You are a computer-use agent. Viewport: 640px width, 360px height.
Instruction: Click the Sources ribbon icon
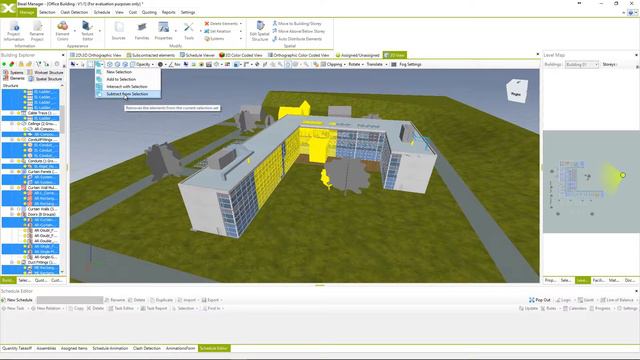point(118,31)
